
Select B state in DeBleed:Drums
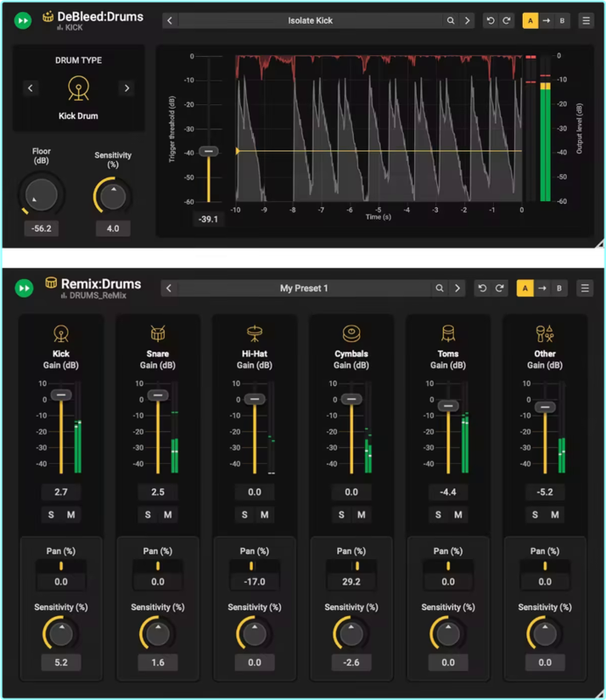click(x=561, y=20)
